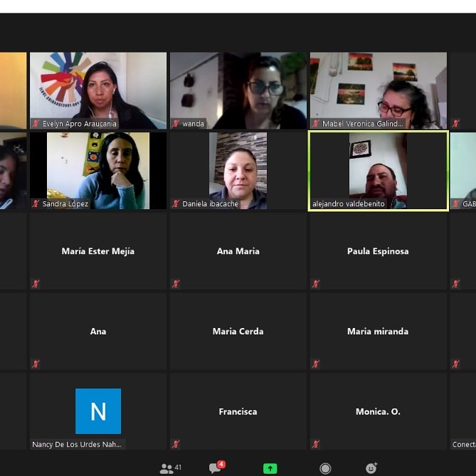Click muted mic icon beside GAB name label
The height and width of the screenshot is (476, 476).
tap(455, 203)
